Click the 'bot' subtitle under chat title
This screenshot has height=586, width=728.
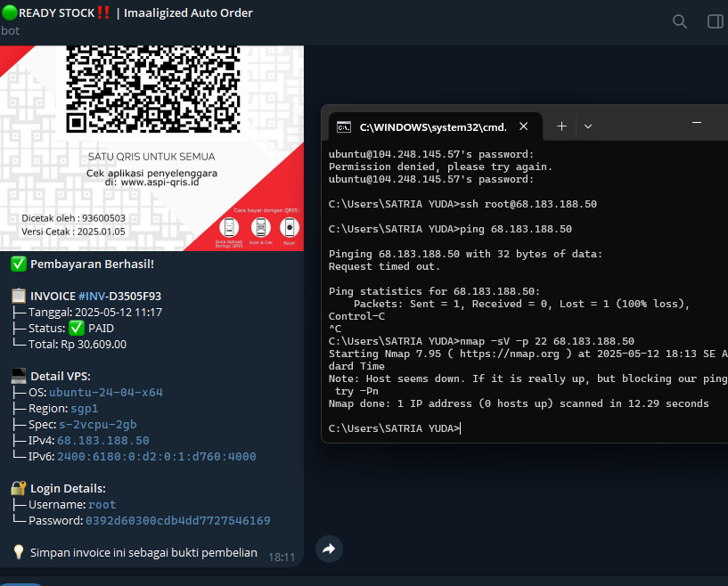point(10,31)
